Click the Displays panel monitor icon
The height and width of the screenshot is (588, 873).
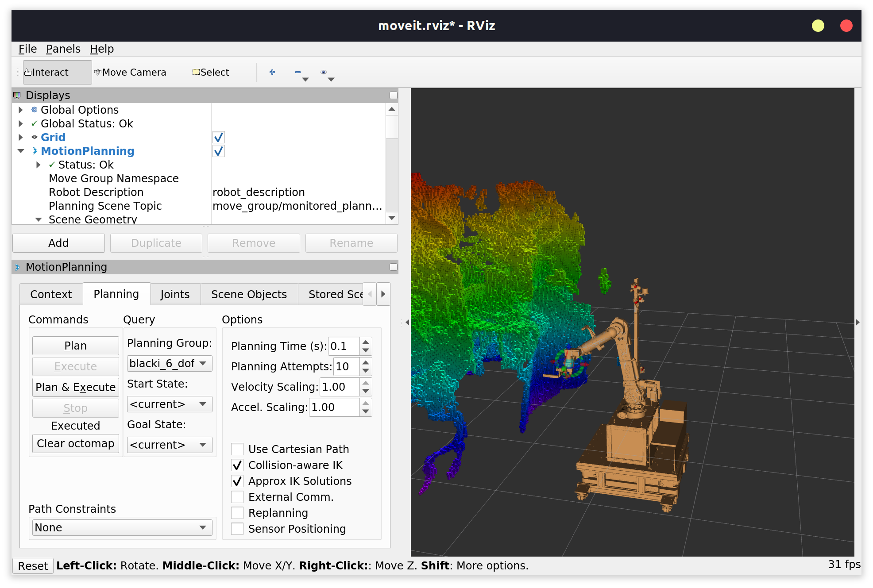[17, 95]
